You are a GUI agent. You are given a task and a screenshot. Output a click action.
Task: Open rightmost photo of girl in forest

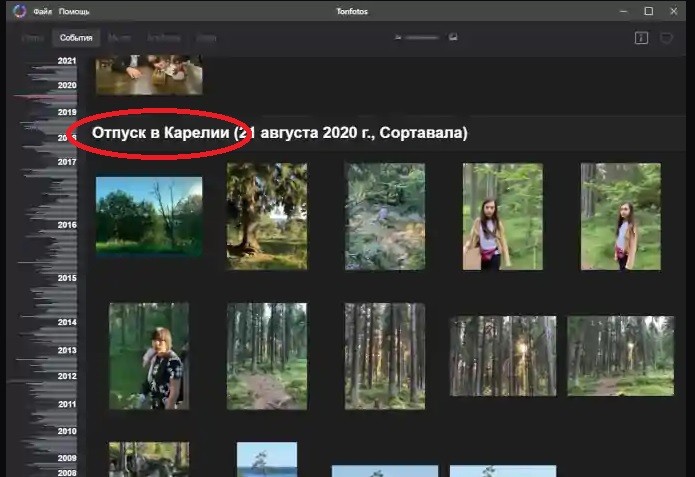(x=620, y=216)
